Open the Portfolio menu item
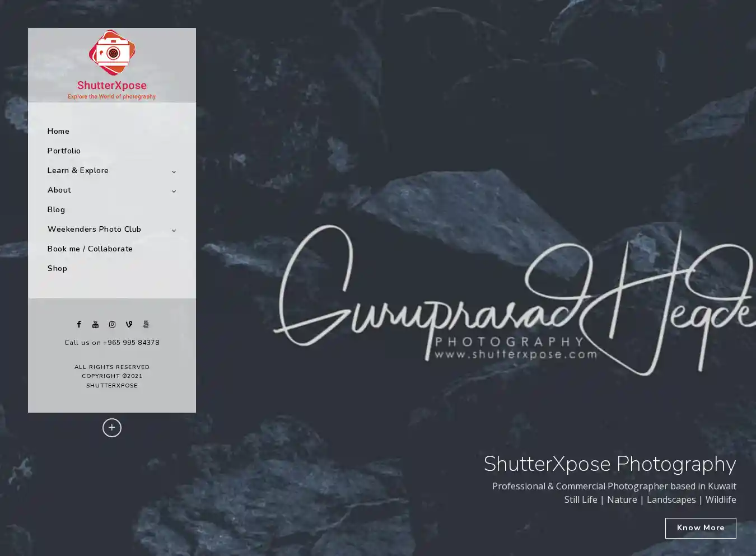Screen dimensions: 756x556 tap(64, 151)
